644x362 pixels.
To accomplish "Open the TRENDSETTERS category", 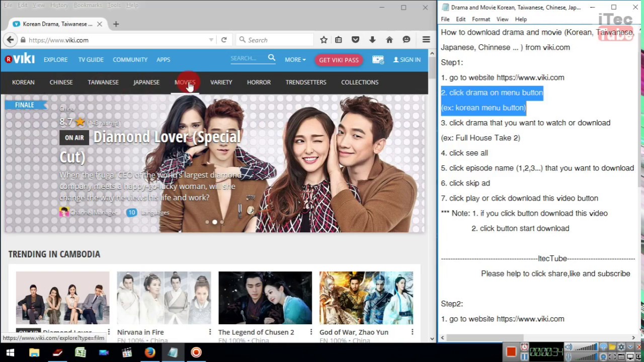I will click(x=306, y=82).
